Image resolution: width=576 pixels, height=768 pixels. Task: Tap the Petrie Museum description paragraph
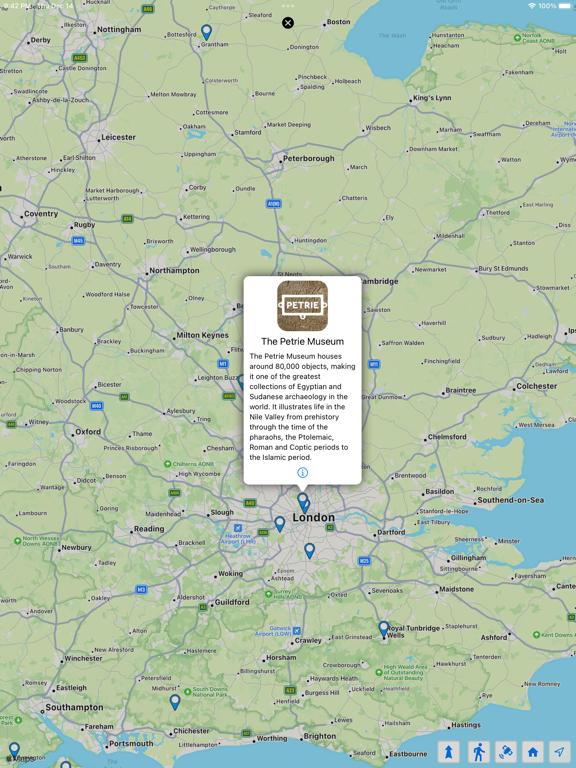(302, 407)
